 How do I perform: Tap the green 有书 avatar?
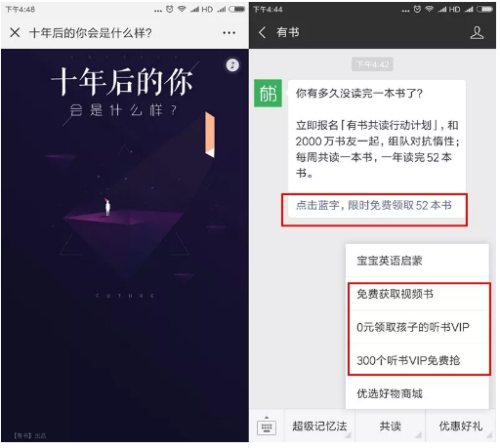point(268,94)
